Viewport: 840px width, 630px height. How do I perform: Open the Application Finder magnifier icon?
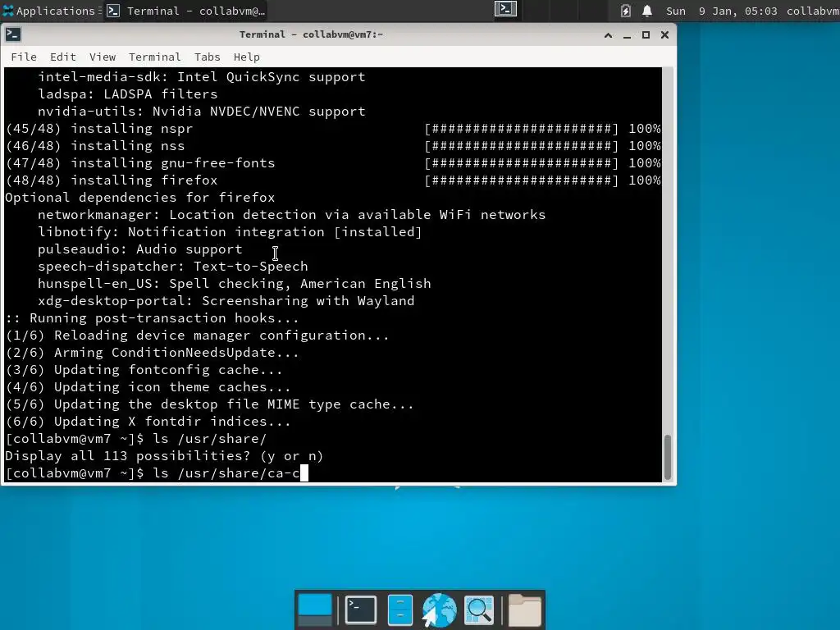tap(479, 609)
